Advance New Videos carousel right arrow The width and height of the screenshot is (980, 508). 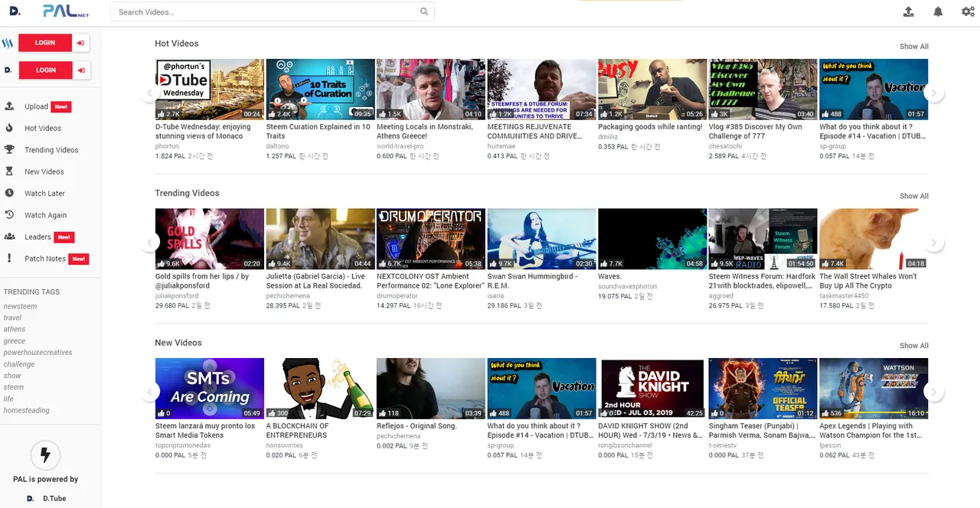[x=933, y=392]
